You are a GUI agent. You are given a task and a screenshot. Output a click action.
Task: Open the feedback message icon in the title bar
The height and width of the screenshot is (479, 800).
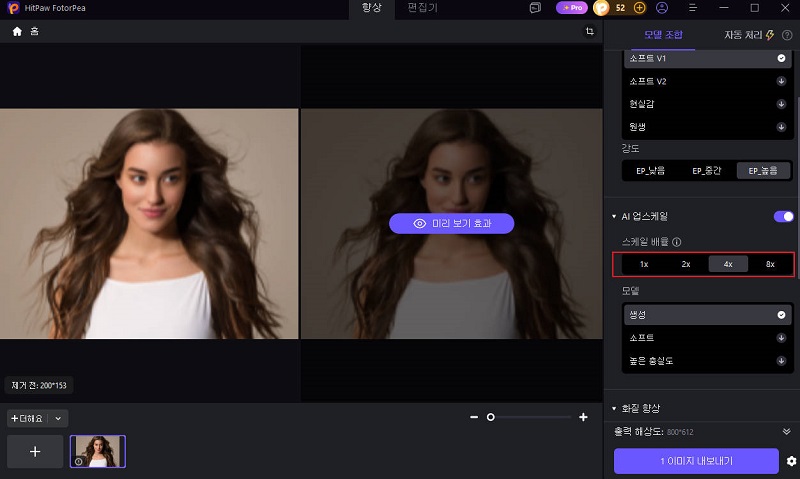pos(535,8)
